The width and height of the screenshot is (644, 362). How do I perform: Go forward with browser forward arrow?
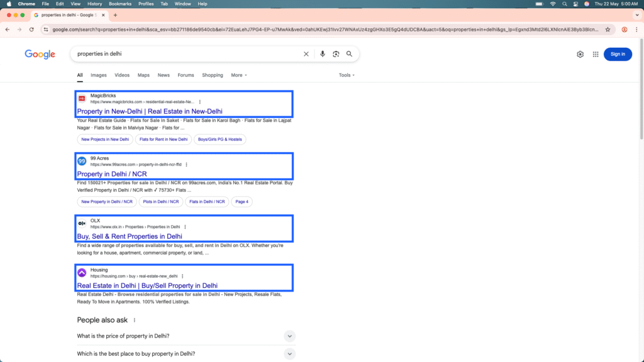(19, 30)
